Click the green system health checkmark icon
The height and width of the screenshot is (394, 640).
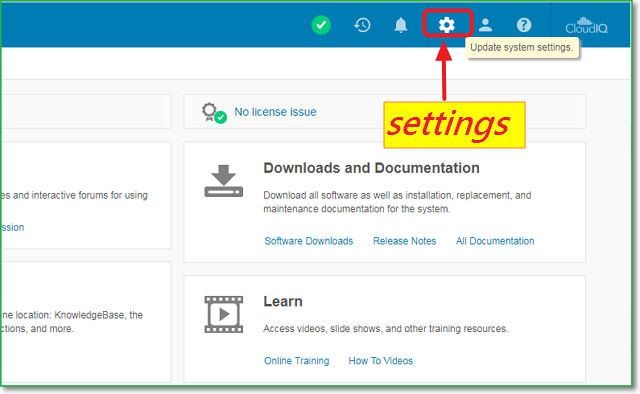[x=321, y=25]
